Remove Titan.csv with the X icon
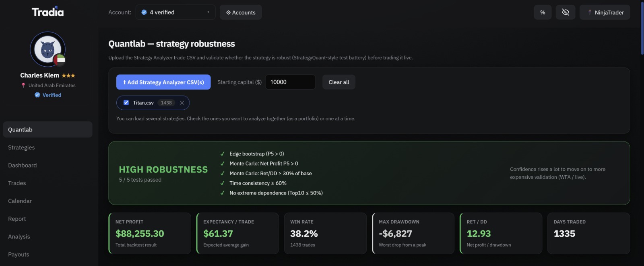The height and width of the screenshot is (266, 644). (x=182, y=102)
